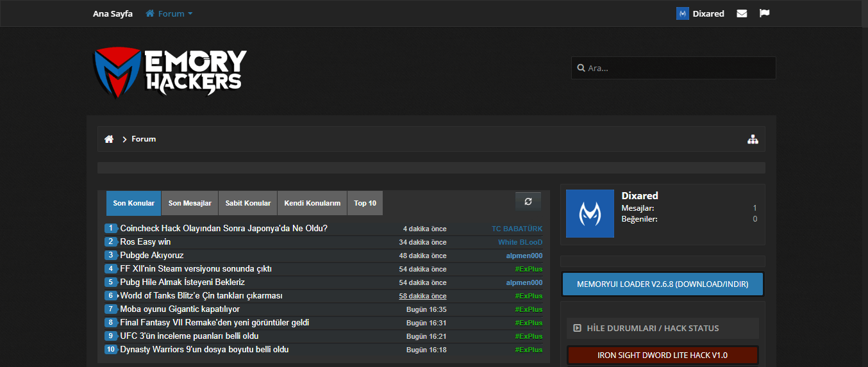Click the Forum breadcrumb link
The height and width of the screenshot is (367, 868).
[x=144, y=139]
